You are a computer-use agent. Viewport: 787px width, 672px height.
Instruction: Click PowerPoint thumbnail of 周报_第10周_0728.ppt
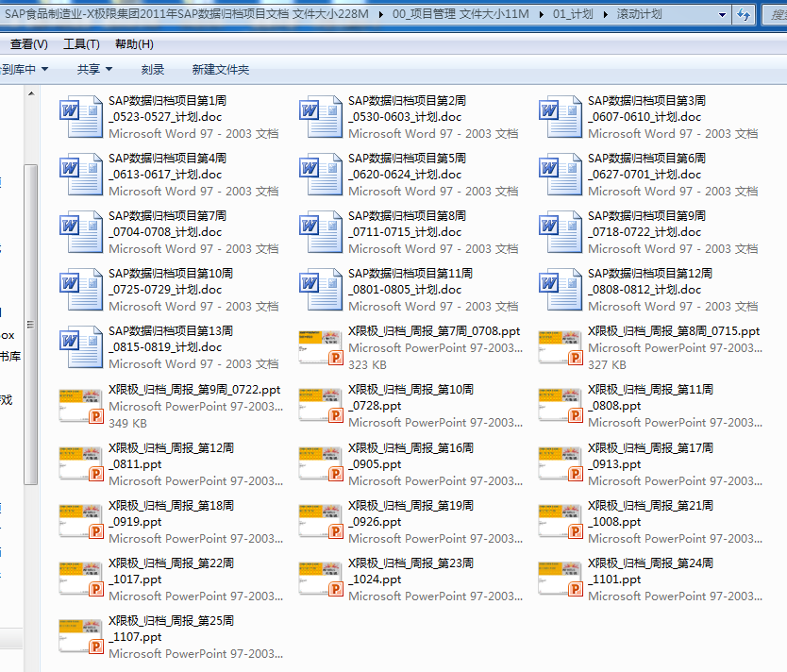point(321,406)
